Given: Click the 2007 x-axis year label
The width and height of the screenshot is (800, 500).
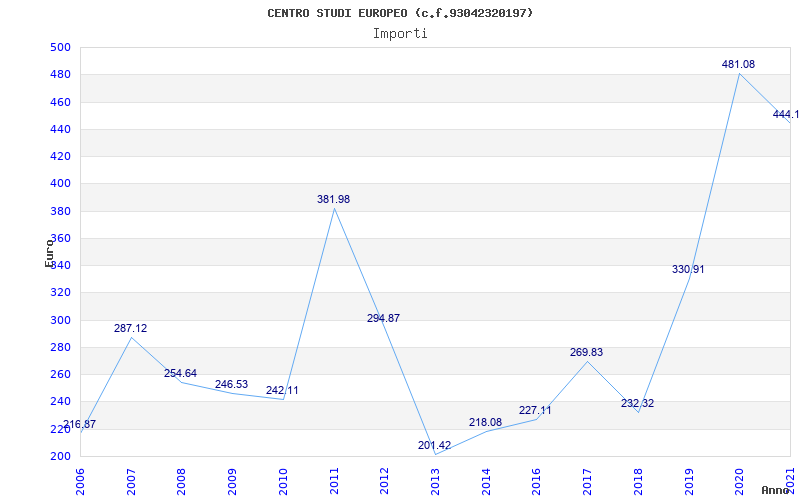Looking at the screenshot, I should tap(131, 481).
